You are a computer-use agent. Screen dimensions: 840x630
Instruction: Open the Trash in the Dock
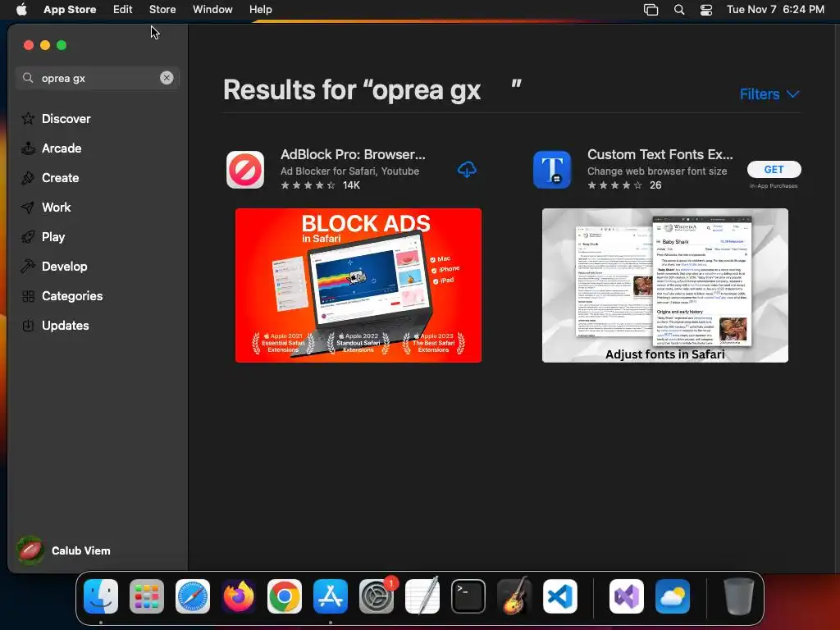tap(739, 596)
